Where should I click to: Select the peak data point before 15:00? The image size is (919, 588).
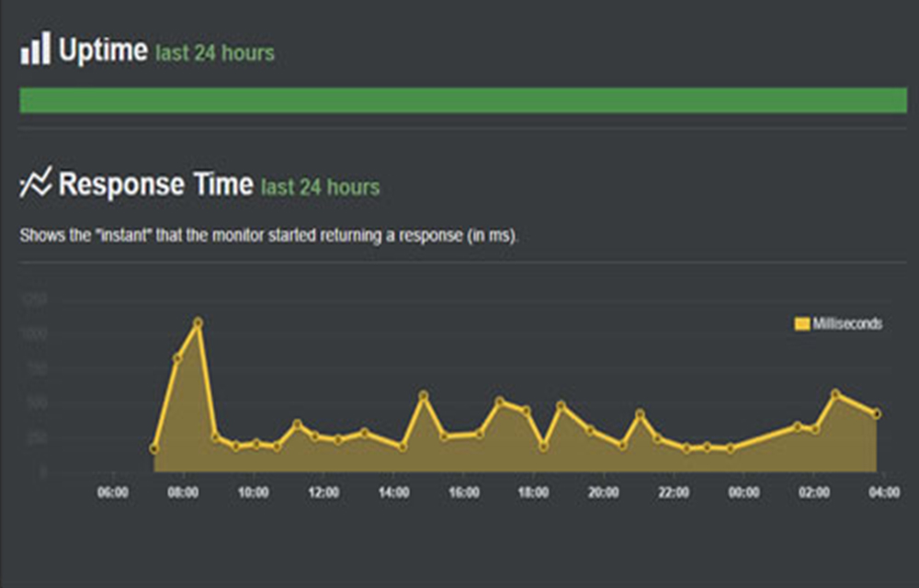(424, 396)
